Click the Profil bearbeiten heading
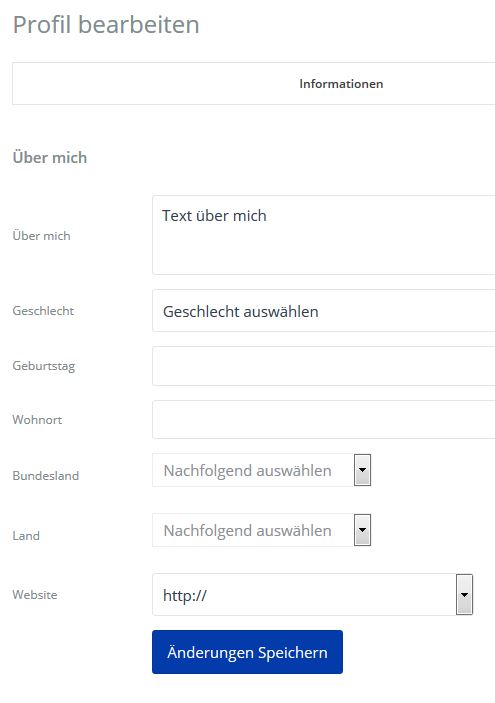The height and width of the screenshot is (703, 495). tap(106, 25)
